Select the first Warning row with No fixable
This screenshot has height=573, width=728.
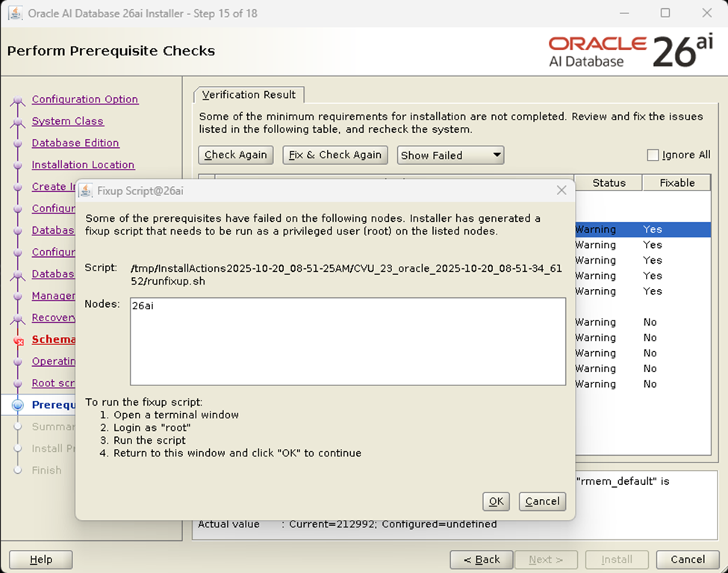(643, 322)
